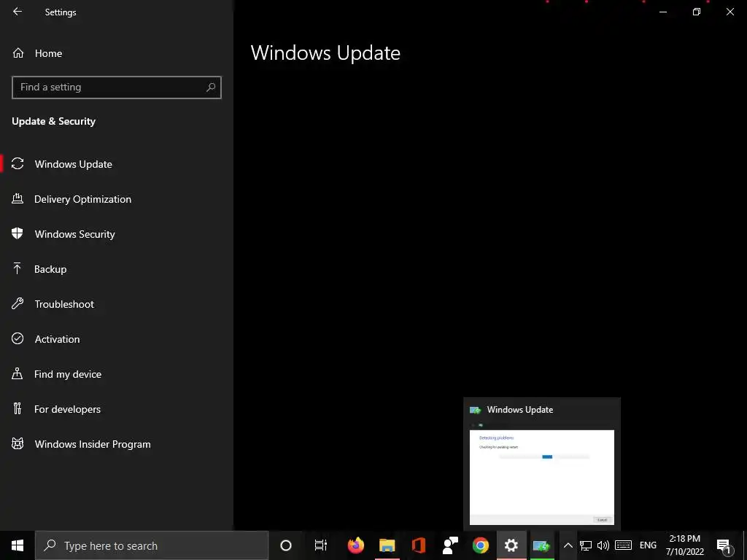Open Home in Settings sidebar

click(117, 53)
